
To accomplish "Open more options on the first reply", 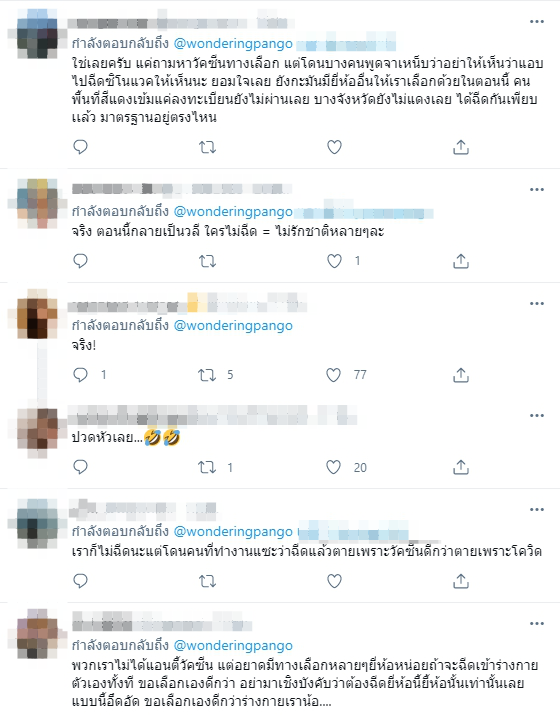I will (x=537, y=21).
